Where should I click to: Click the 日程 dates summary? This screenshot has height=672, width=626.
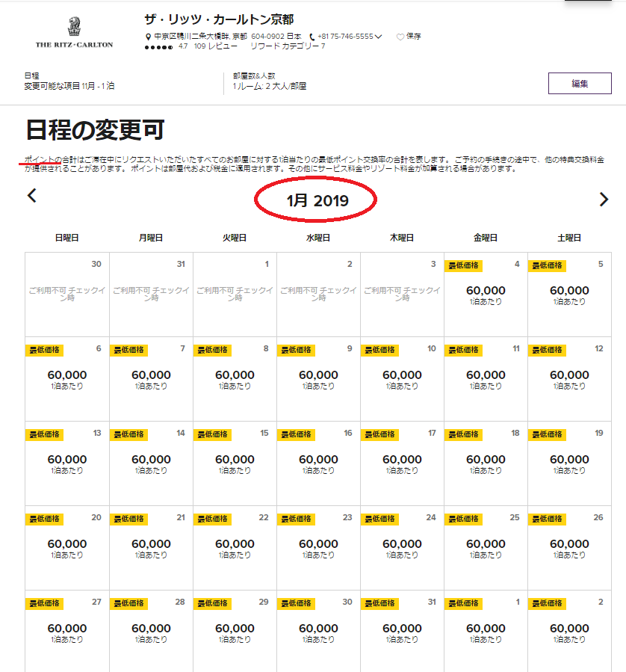tap(69, 81)
